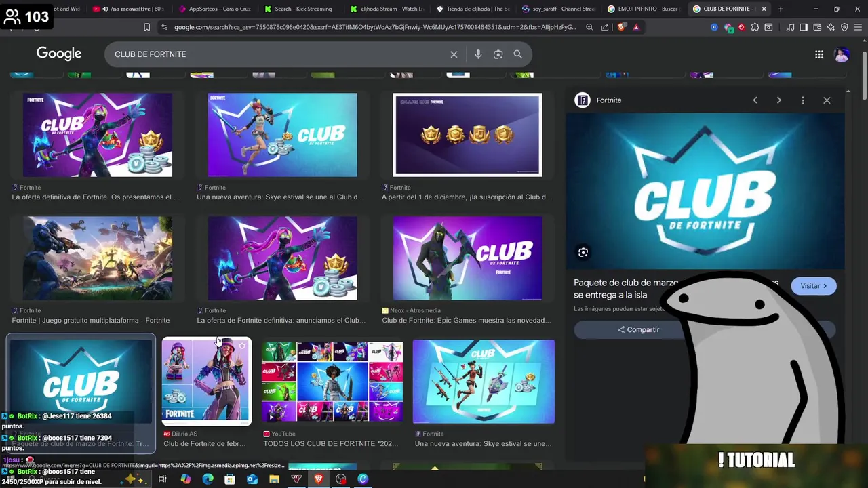Open Brave playlist music note icon

pos(790,27)
